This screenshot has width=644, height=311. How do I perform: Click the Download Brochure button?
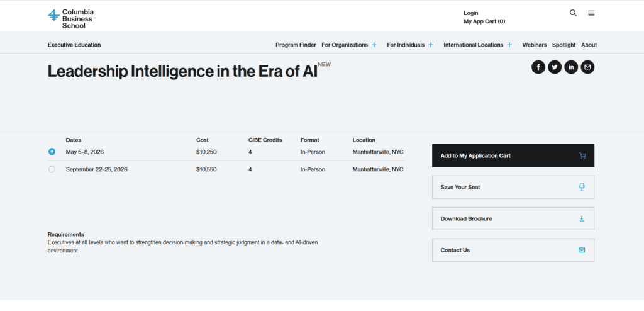(513, 218)
